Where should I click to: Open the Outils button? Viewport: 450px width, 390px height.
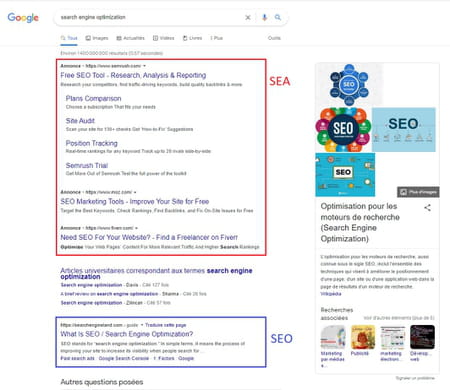pos(274,38)
